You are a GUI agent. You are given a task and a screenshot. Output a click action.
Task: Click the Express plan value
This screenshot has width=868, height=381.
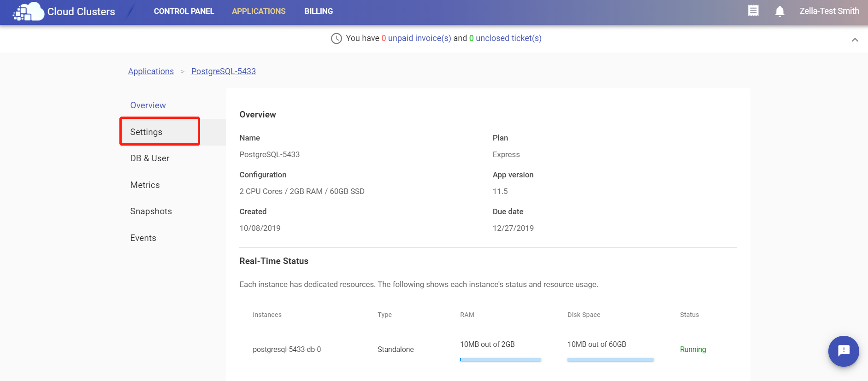(x=506, y=155)
